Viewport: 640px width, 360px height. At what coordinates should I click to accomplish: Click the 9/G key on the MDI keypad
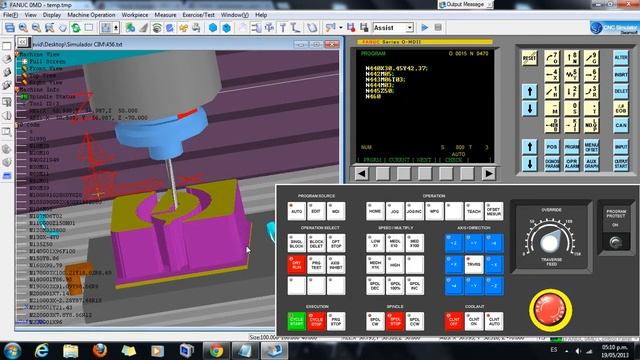[591, 58]
